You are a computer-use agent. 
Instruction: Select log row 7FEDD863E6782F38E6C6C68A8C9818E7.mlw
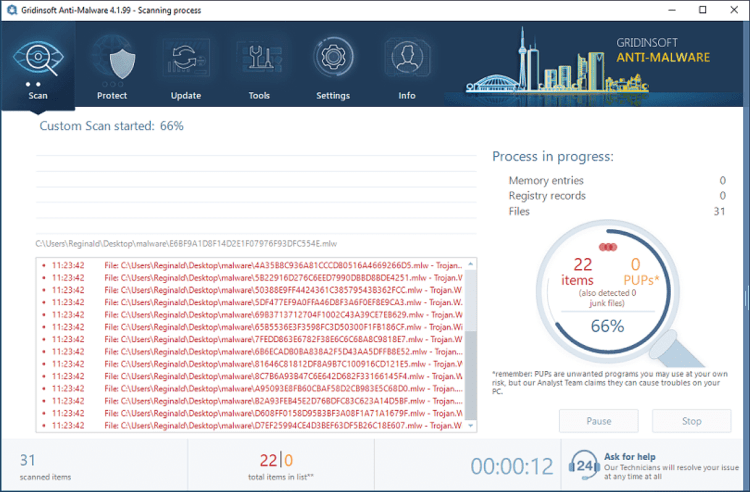pos(252,339)
